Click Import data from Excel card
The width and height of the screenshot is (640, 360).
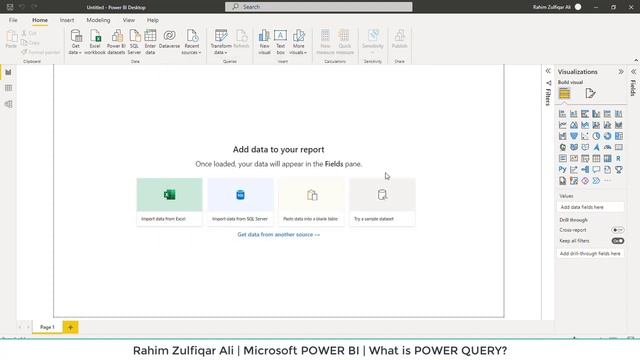(169, 202)
